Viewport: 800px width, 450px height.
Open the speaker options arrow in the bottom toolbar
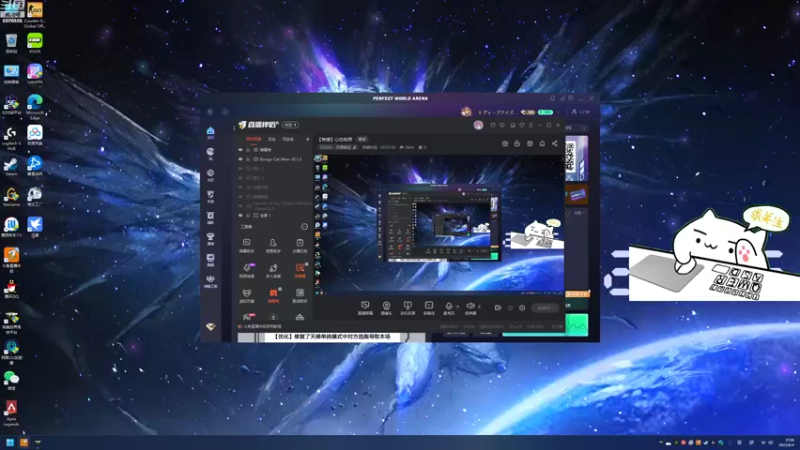(479, 307)
